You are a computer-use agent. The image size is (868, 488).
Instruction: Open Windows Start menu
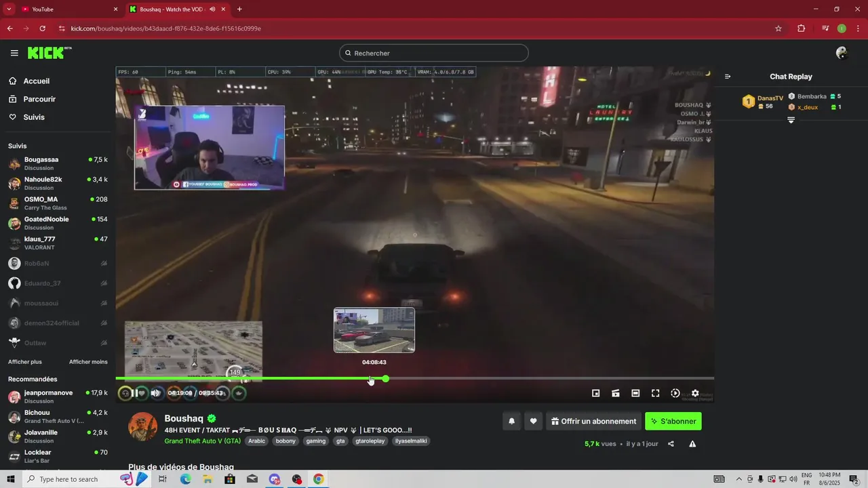(x=10, y=479)
